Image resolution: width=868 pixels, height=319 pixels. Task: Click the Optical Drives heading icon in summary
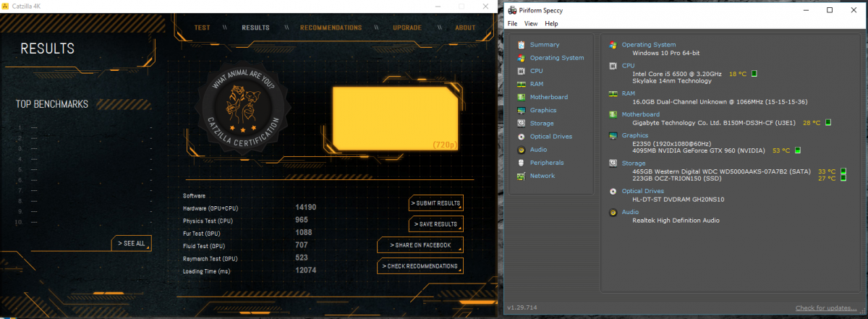pyautogui.click(x=613, y=192)
